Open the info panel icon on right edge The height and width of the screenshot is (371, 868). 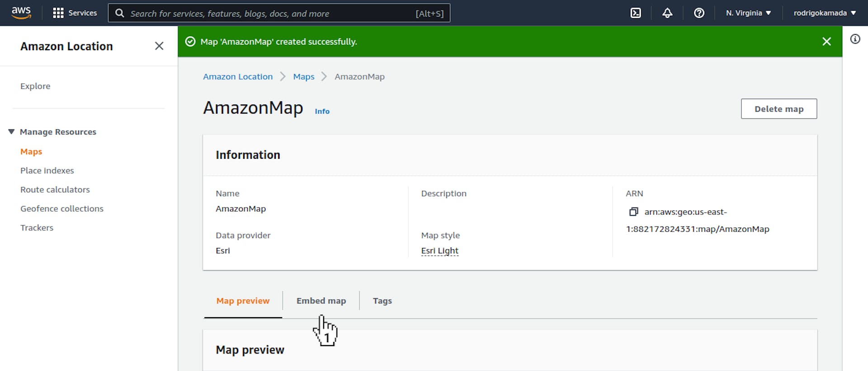click(855, 39)
